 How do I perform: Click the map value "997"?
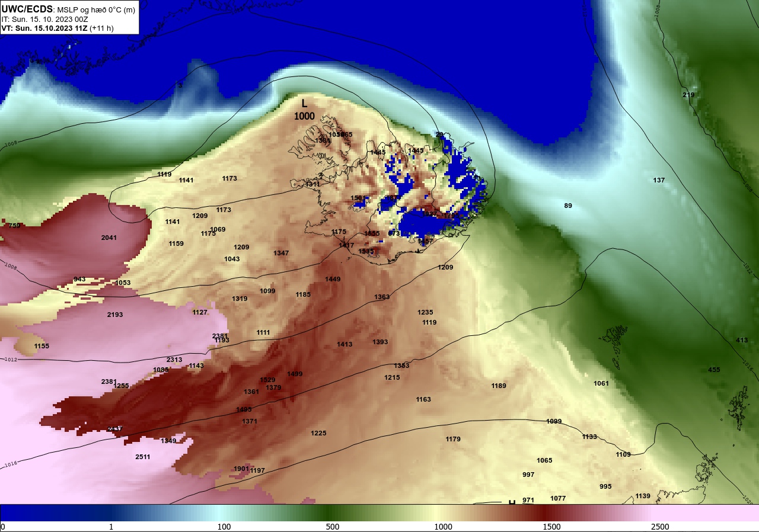tap(528, 475)
